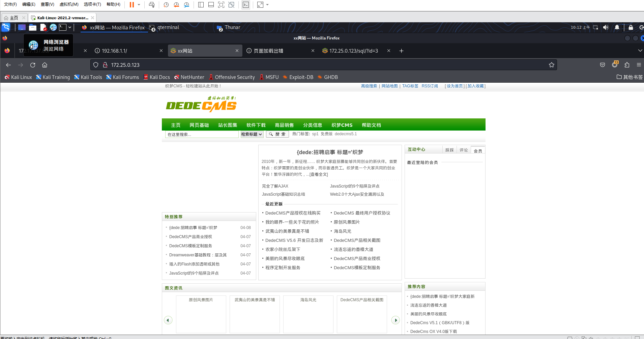Open the Exploit-DB bookmark
The height and width of the screenshot is (339, 644).
[298, 77]
